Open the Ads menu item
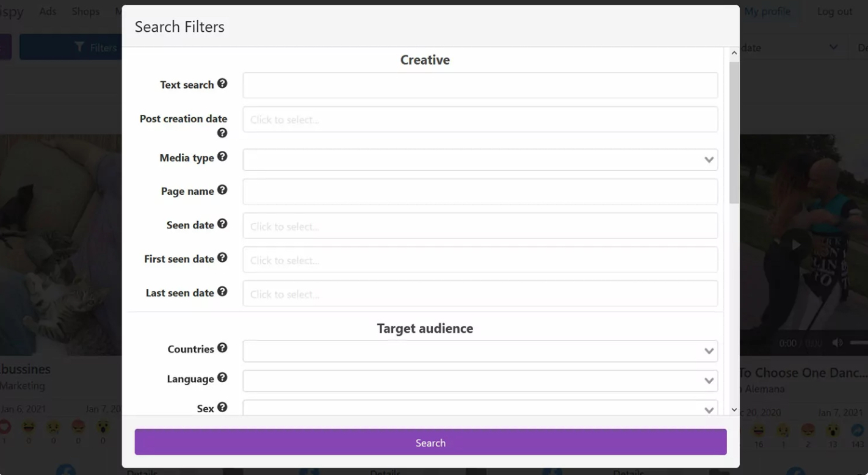This screenshot has height=475, width=868. [48, 11]
